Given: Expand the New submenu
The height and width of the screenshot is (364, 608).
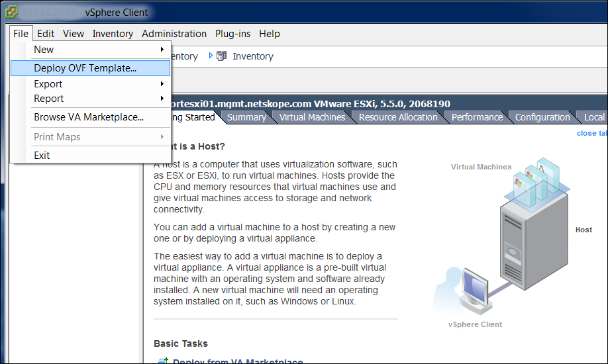Looking at the screenshot, I should 90,50.
